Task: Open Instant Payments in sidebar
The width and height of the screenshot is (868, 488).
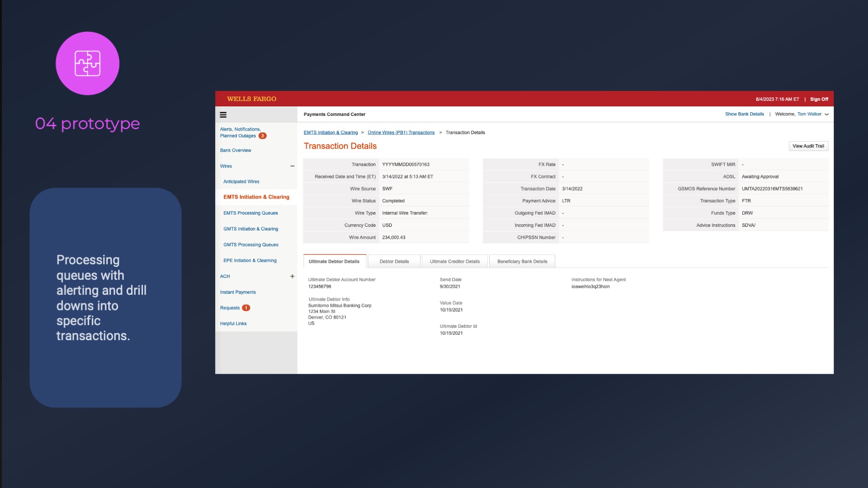Action: (x=238, y=292)
